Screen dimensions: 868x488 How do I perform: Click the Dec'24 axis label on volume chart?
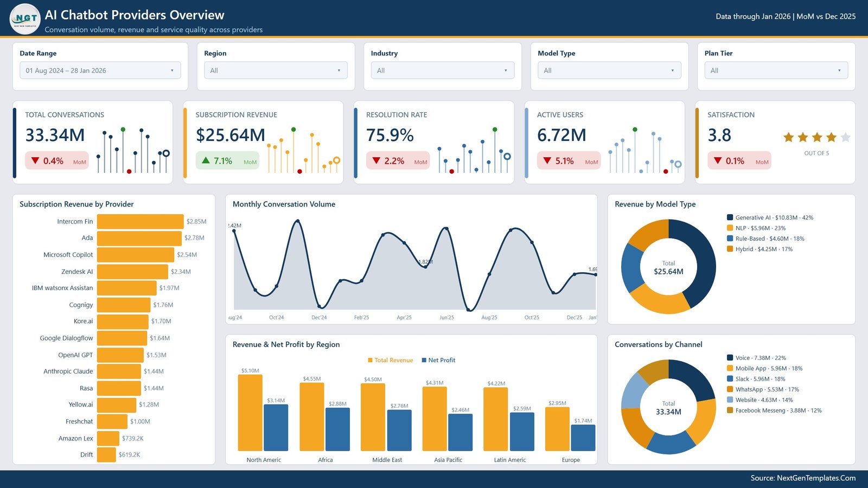click(319, 318)
